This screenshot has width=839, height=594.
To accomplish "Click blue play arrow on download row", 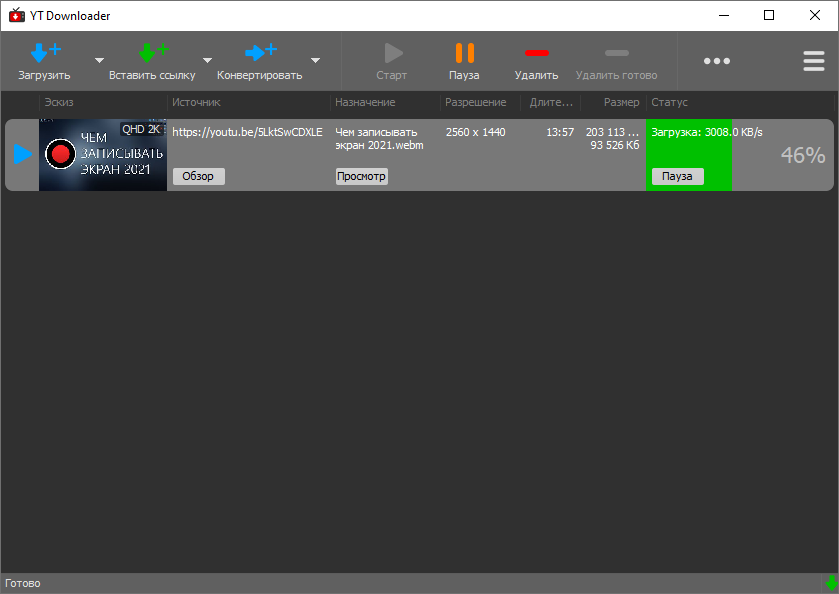I will [22, 154].
